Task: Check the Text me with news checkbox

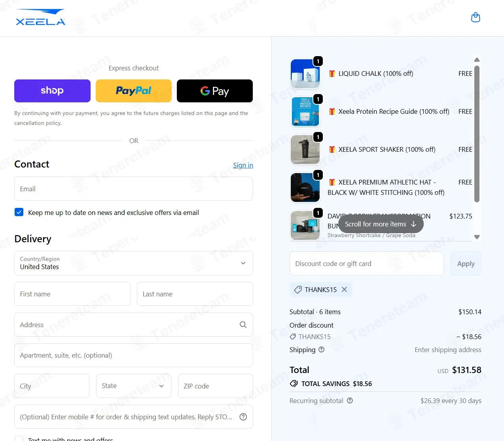Action: tap(19, 439)
